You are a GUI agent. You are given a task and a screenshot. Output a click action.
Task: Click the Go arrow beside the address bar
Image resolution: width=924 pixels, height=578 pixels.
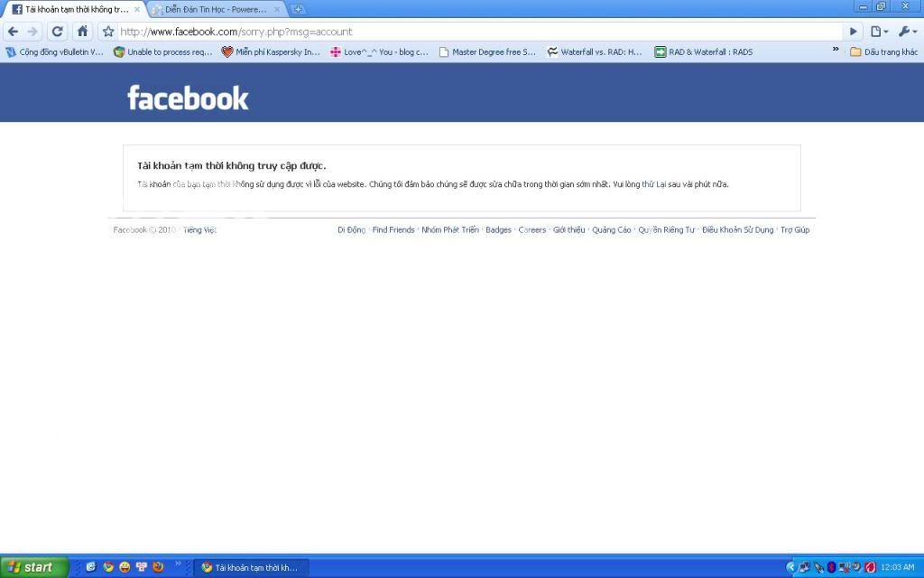tap(853, 32)
